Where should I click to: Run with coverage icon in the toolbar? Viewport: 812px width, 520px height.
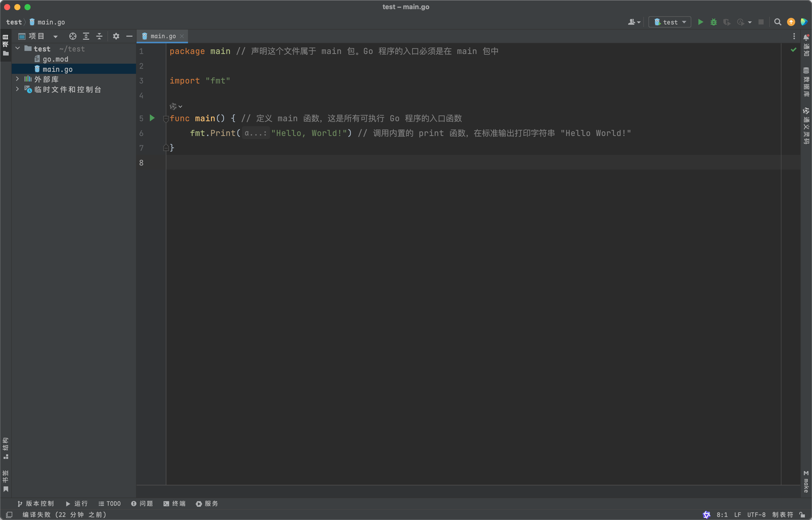click(727, 22)
